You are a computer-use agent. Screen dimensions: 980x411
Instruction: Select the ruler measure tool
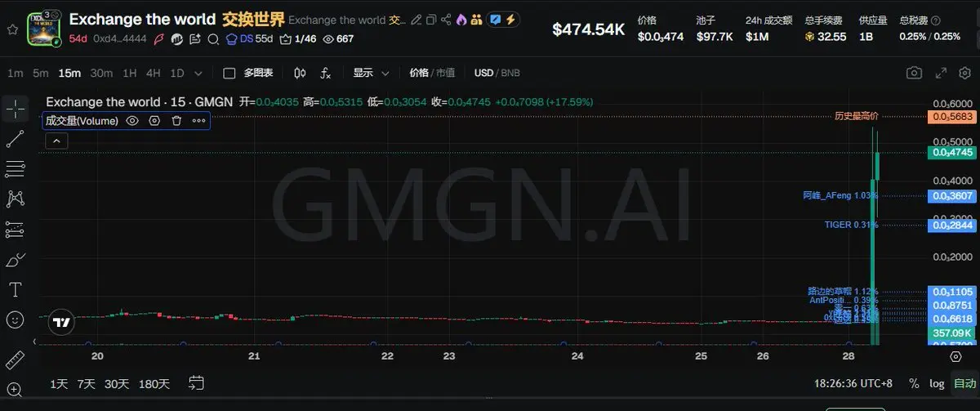(16, 360)
